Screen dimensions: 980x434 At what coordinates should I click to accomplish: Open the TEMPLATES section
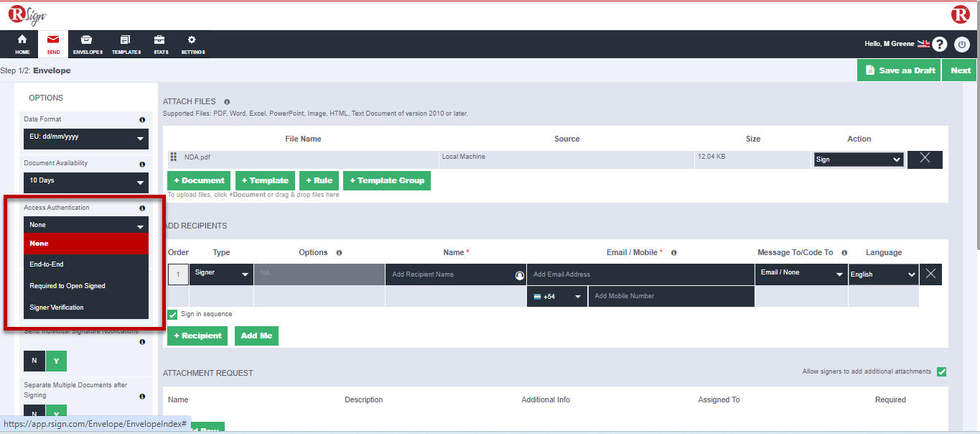tap(126, 44)
